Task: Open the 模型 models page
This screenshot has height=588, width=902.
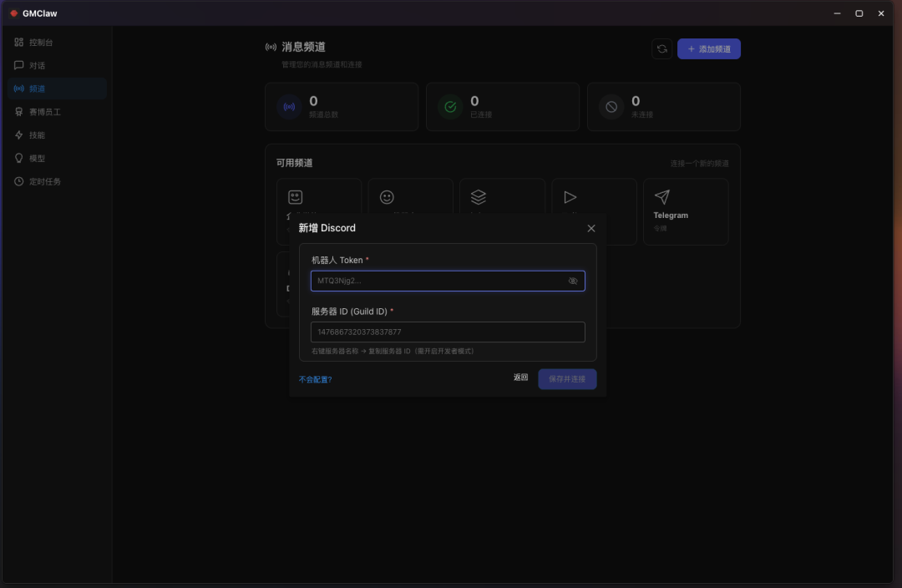Action: [57, 158]
